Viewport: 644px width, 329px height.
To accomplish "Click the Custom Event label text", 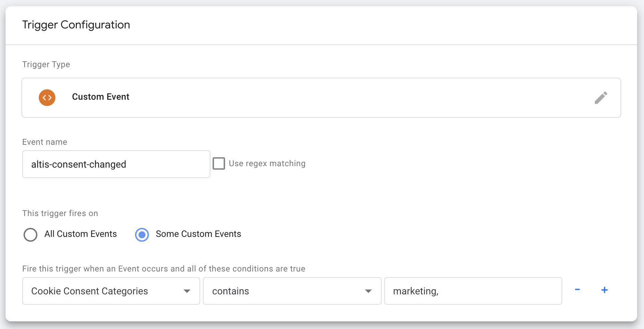I will 100,97.
